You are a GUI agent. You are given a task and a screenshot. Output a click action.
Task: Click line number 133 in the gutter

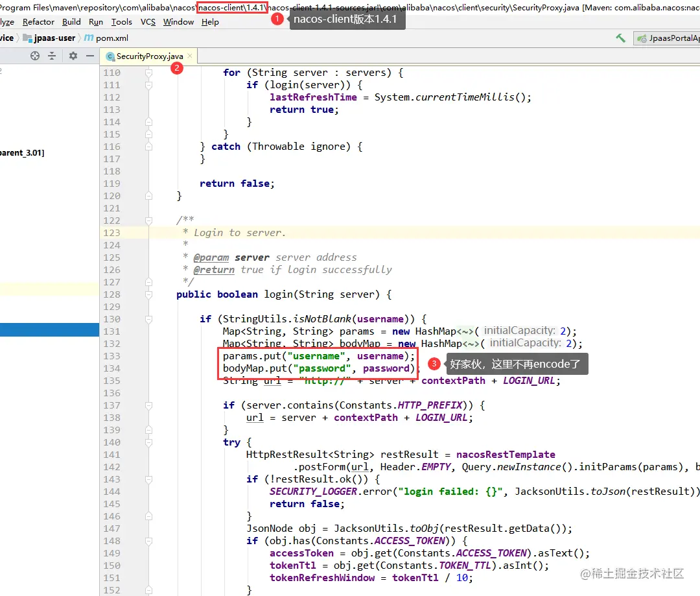(x=111, y=356)
